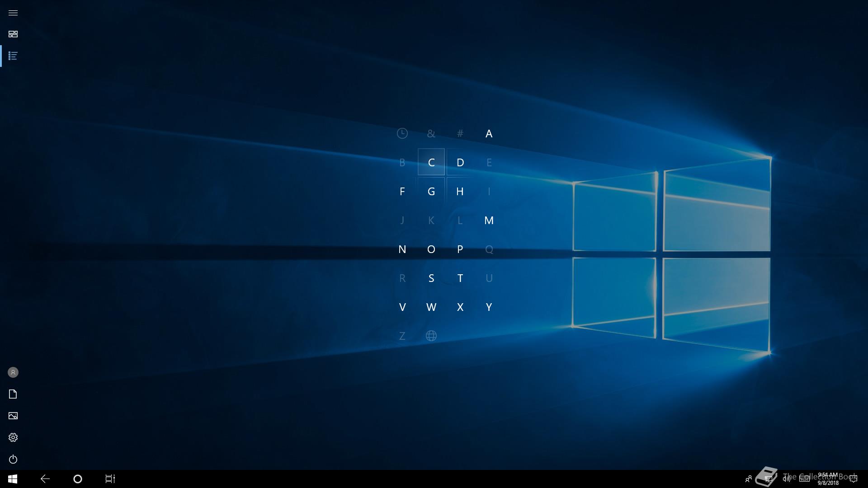Jump to apps starting with C

431,162
